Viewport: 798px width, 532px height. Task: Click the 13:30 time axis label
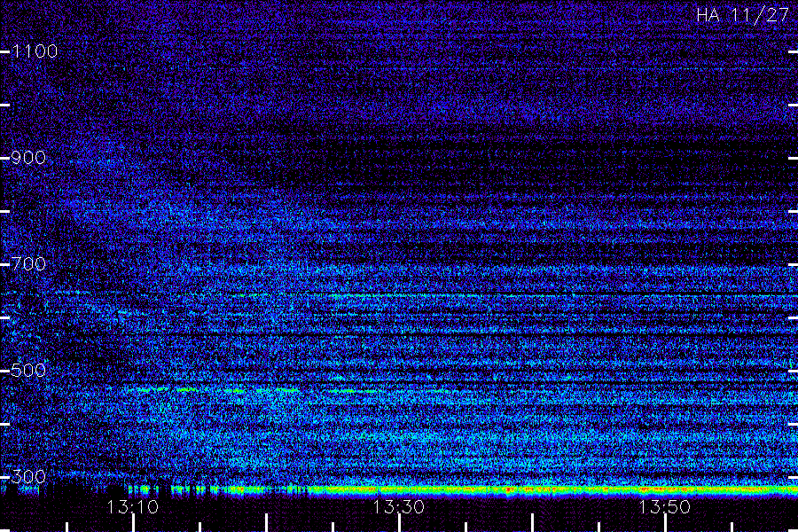pyautogui.click(x=398, y=507)
